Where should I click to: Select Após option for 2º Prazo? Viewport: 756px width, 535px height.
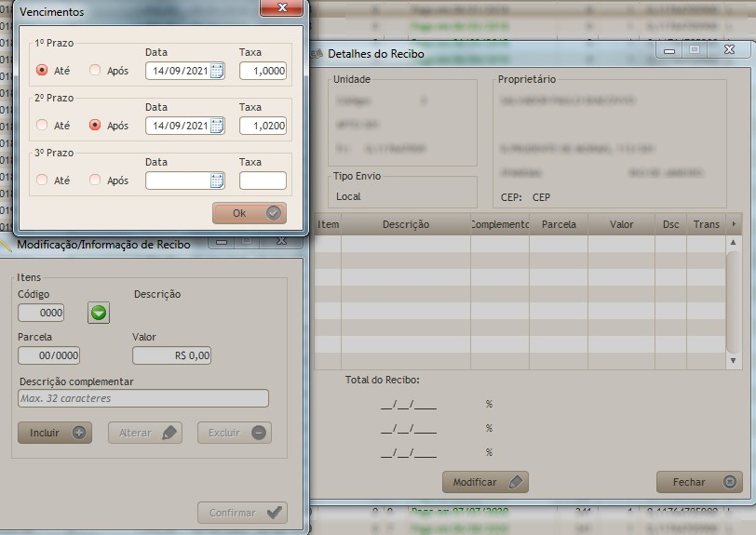pos(95,126)
